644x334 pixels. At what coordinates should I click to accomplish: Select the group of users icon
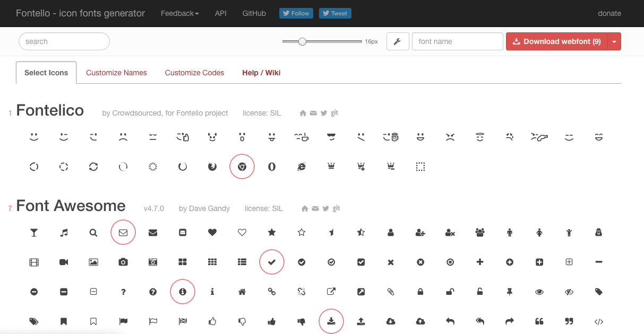point(480,232)
